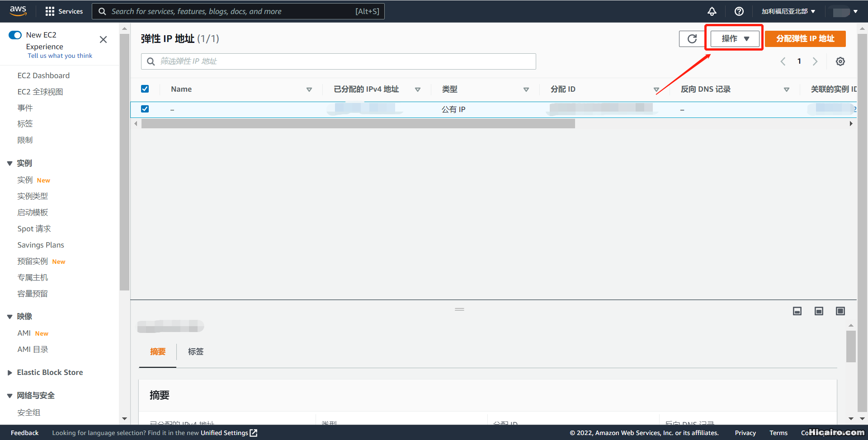Select the half-screen detail pane layout icon
Screen dimensions: 868x440
click(x=819, y=311)
